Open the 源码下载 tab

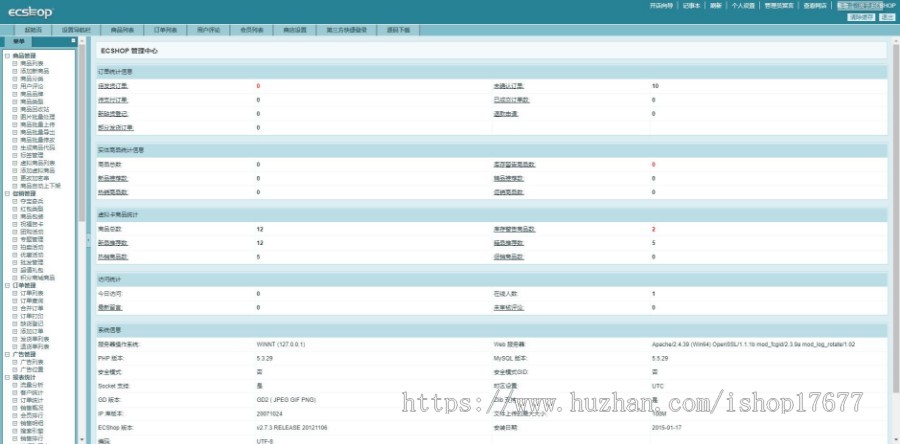[x=398, y=30]
